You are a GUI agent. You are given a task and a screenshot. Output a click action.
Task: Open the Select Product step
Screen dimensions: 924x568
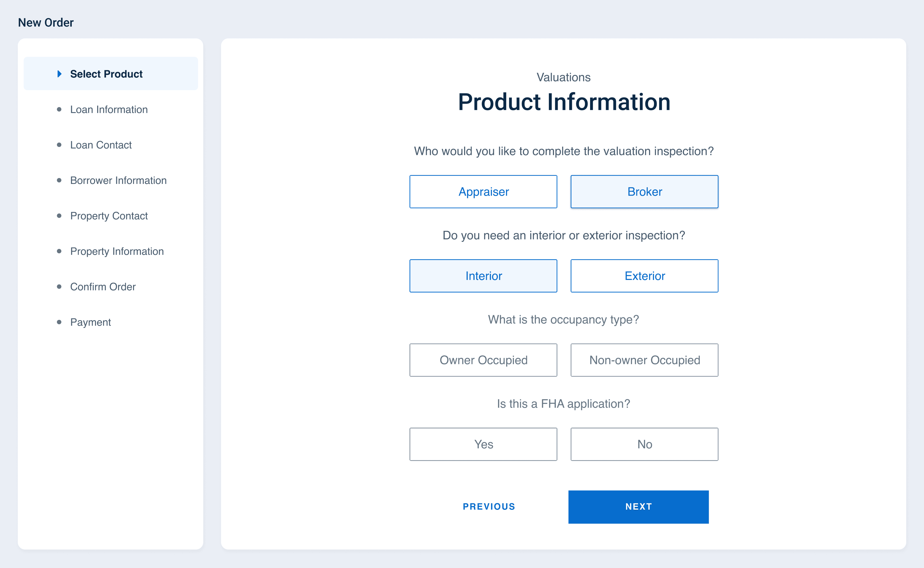[x=106, y=74]
